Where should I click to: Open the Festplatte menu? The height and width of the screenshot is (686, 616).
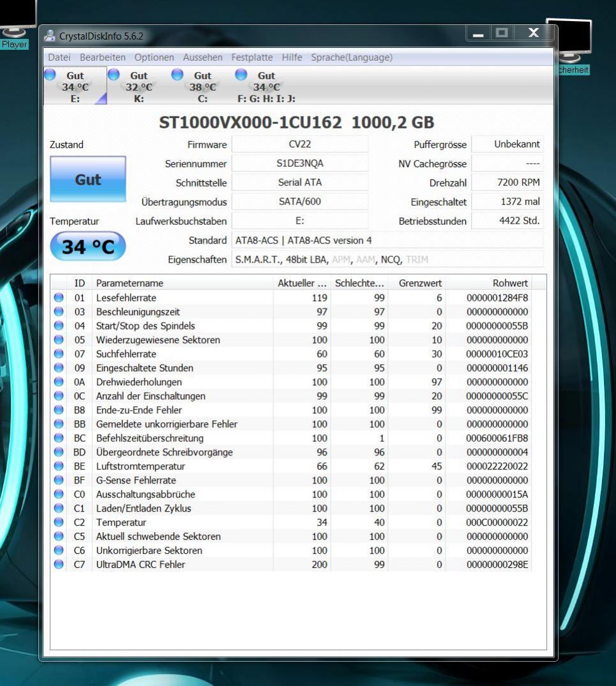[252, 57]
